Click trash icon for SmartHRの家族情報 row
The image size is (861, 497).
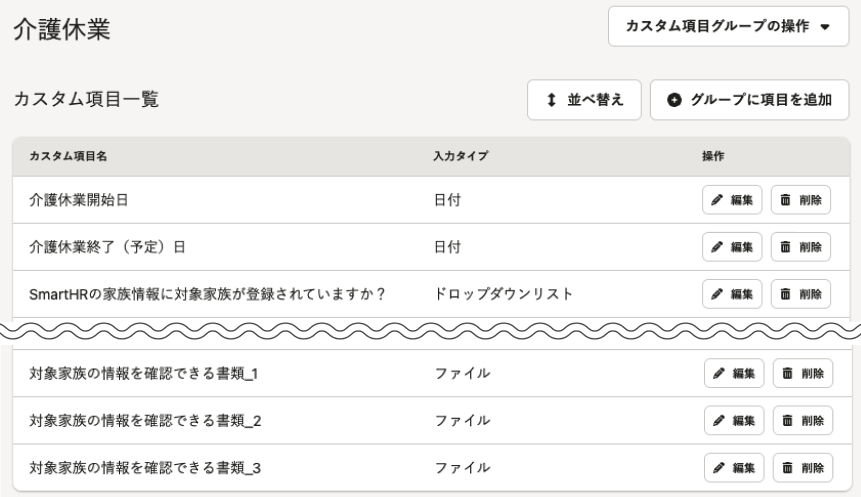pos(785,294)
